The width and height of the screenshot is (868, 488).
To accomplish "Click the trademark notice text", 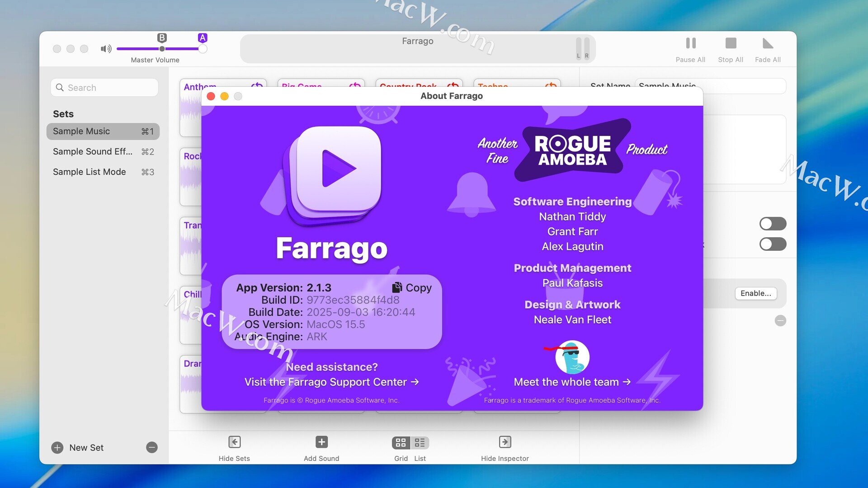I will pyautogui.click(x=572, y=400).
